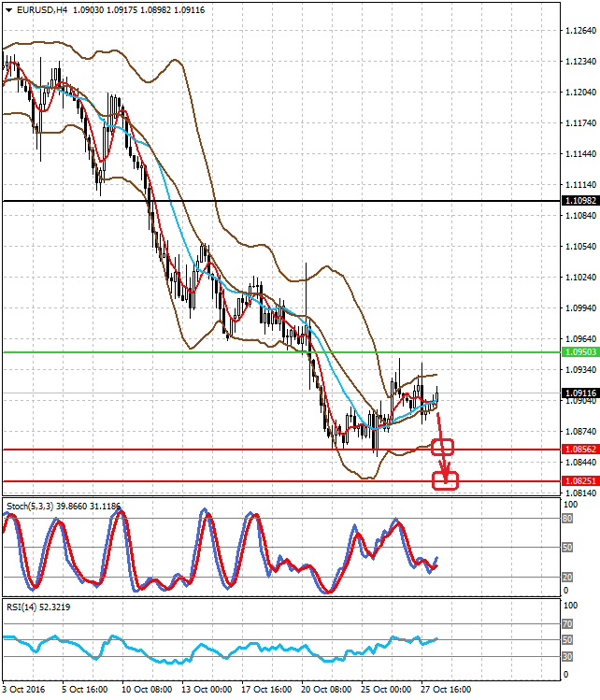
Task: Click the 3 Oct 2016 date label
Action: [x=24, y=690]
